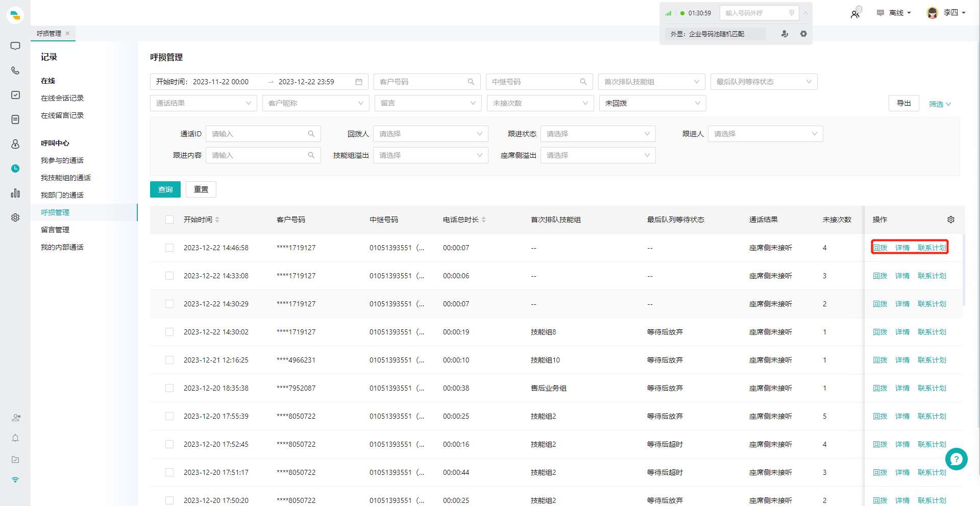Open the 未接次数 dropdown

pos(541,103)
